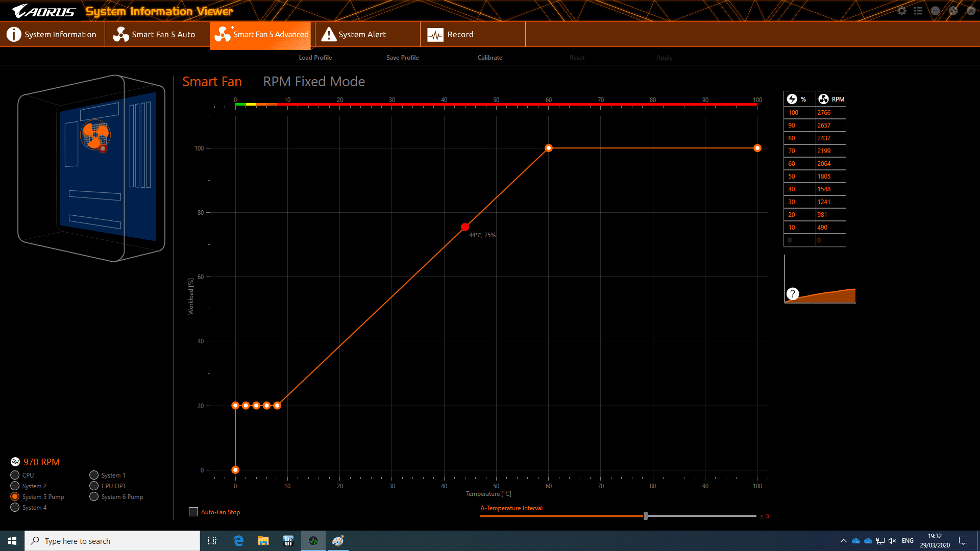Select the CPU OPT radio button
This screenshot has width=980, height=551.
[x=94, y=486]
